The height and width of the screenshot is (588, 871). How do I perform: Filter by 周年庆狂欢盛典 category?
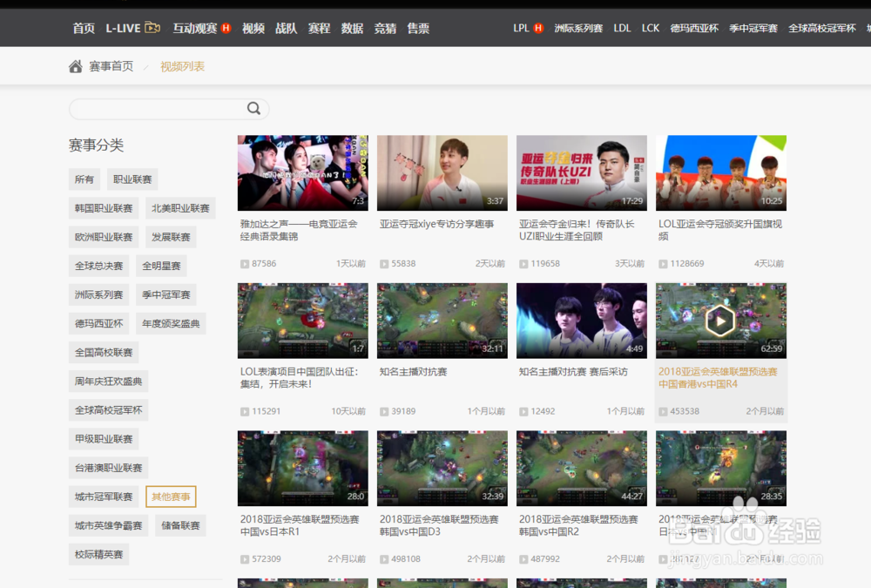[108, 382]
